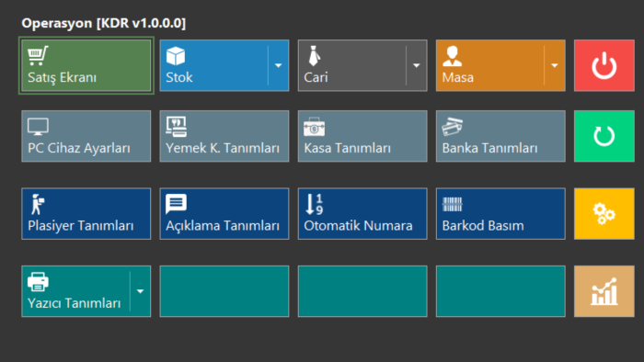Expand the Masa dropdown arrow
The width and height of the screenshot is (644, 362).
pyautogui.click(x=555, y=65)
